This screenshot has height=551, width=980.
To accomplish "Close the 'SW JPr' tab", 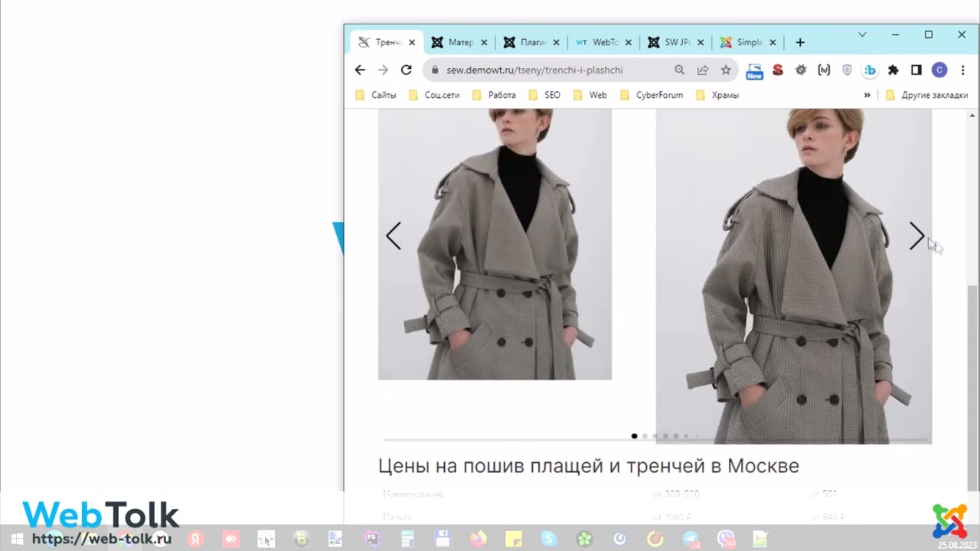I will click(701, 42).
